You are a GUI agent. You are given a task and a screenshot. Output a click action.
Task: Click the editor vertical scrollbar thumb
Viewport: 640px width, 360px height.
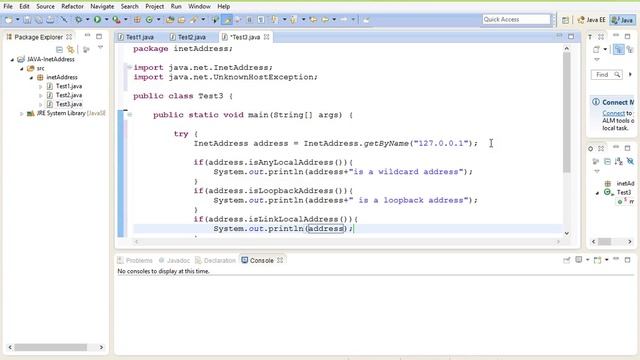[x=567, y=112]
